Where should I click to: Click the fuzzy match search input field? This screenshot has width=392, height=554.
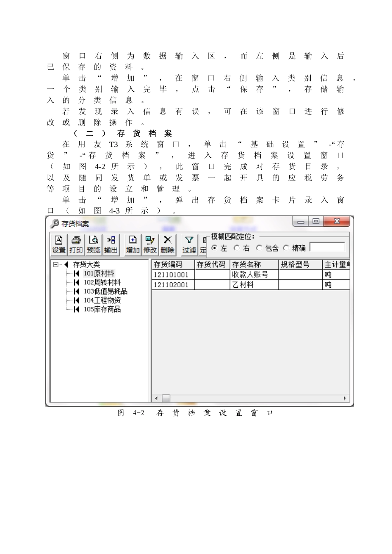click(327, 247)
